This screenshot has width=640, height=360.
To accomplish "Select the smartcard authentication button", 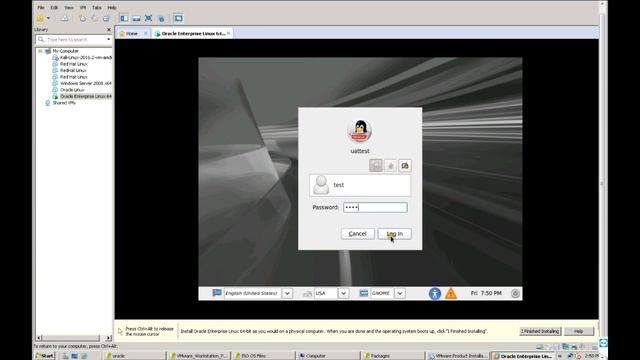I will (405, 165).
